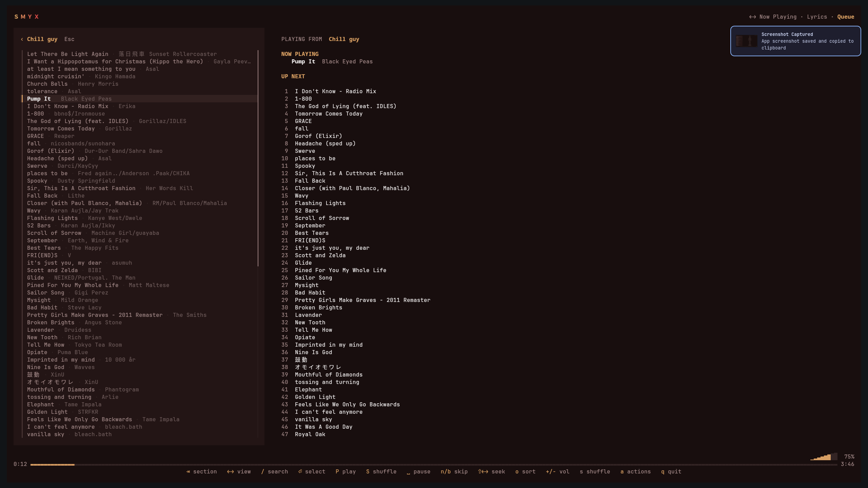Click the playlist scrollbar

pos(258,158)
